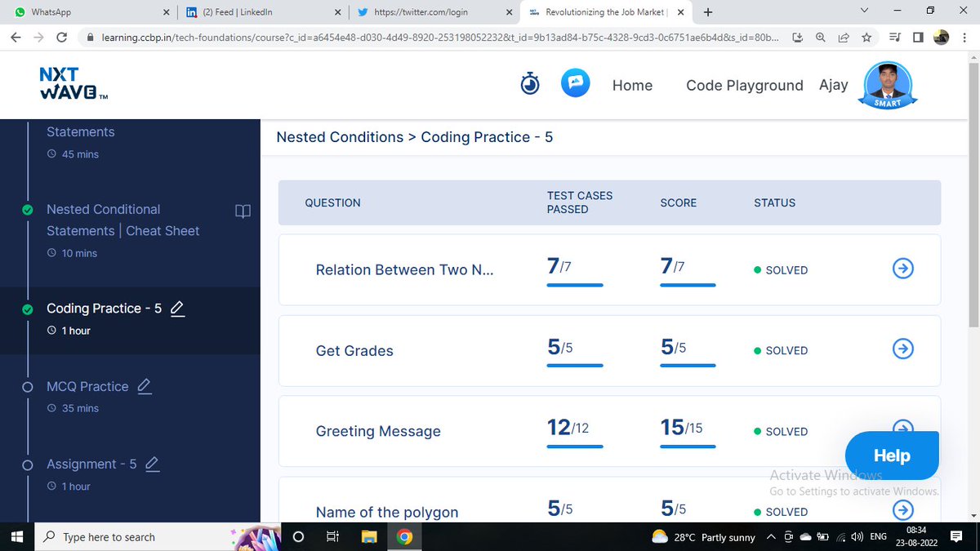Click the Help button

[x=892, y=455]
